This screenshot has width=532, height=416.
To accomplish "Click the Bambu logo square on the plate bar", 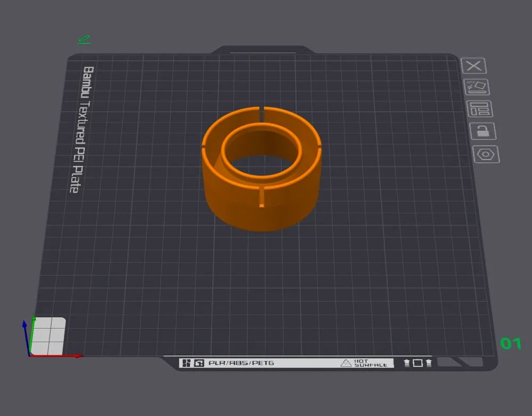I will (x=198, y=362).
